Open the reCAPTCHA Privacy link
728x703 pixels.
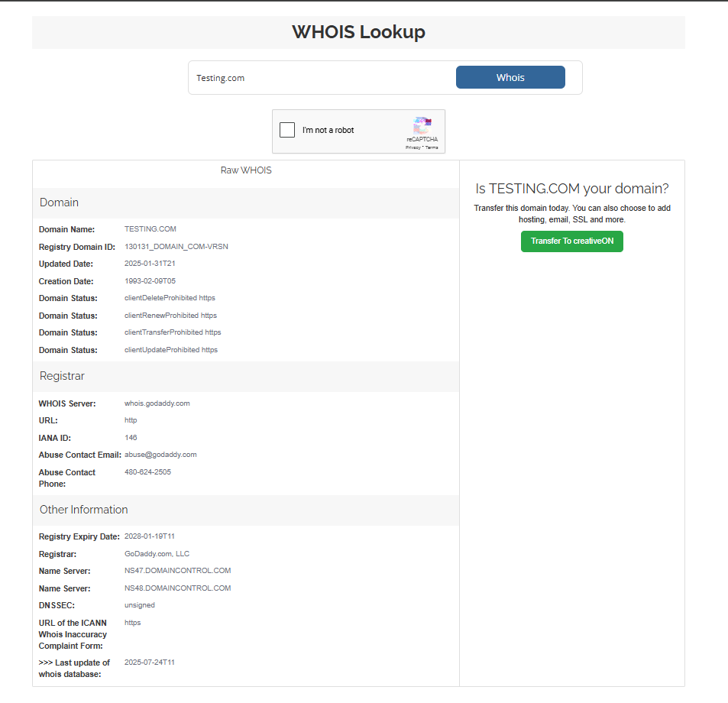(413, 147)
